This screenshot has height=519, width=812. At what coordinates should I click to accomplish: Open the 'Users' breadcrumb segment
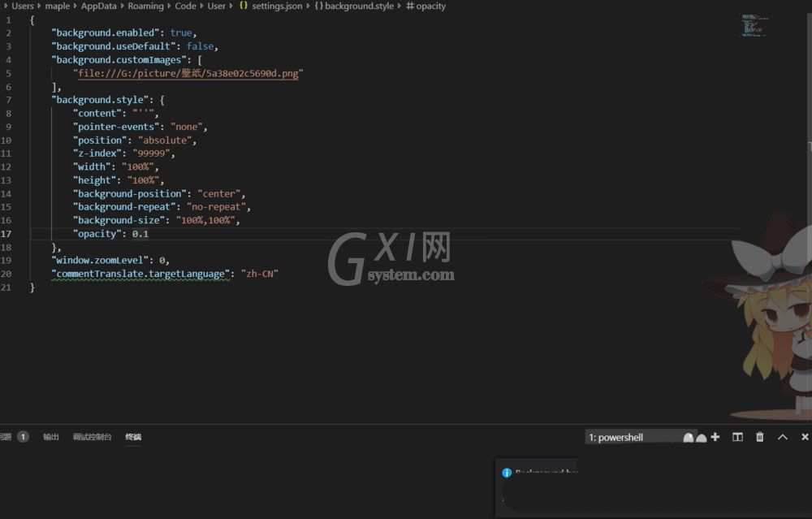tap(22, 6)
